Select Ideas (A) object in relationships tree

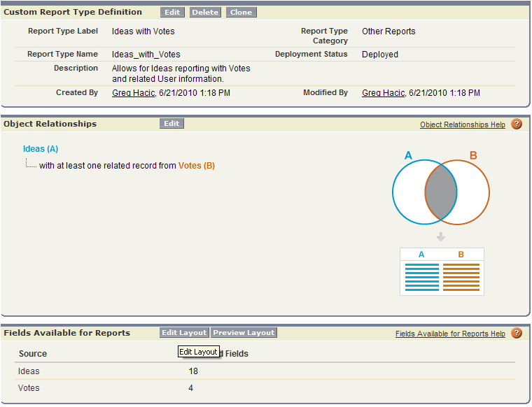click(41, 149)
